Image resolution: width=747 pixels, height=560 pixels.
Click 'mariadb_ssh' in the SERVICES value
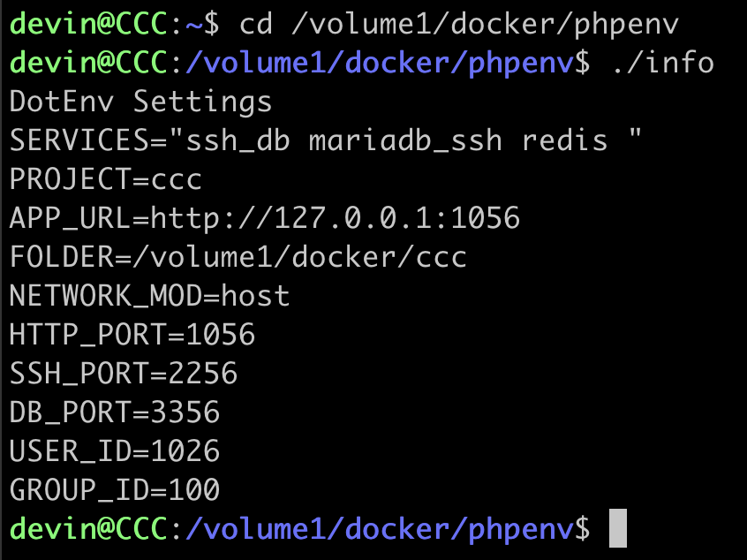(x=405, y=140)
